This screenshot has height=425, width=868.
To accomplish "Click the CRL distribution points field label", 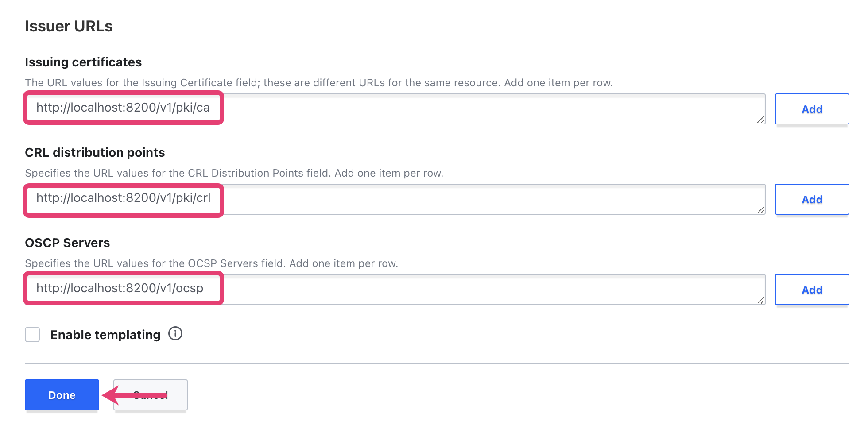I will coord(95,152).
